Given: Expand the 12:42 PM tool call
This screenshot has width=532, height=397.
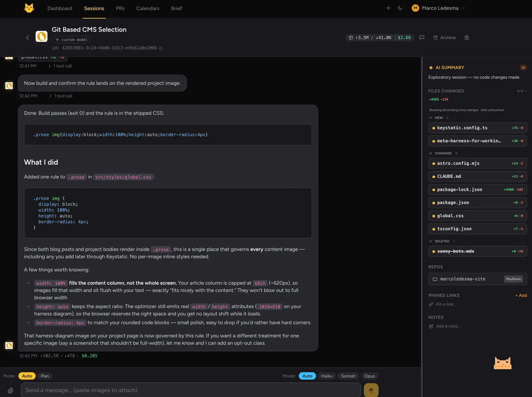Looking at the screenshot, I should point(61,96).
